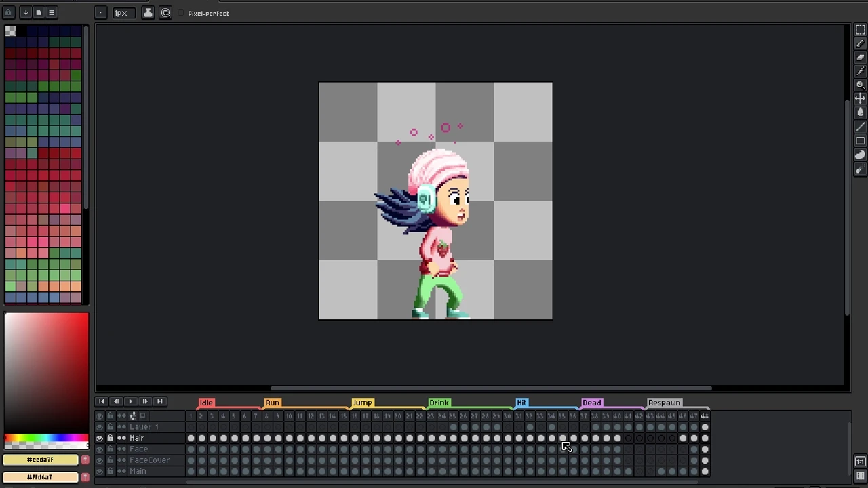Screen dimensions: 868x488
Task: Click the horizontal canvas scrollbar
Action: [491, 388]
